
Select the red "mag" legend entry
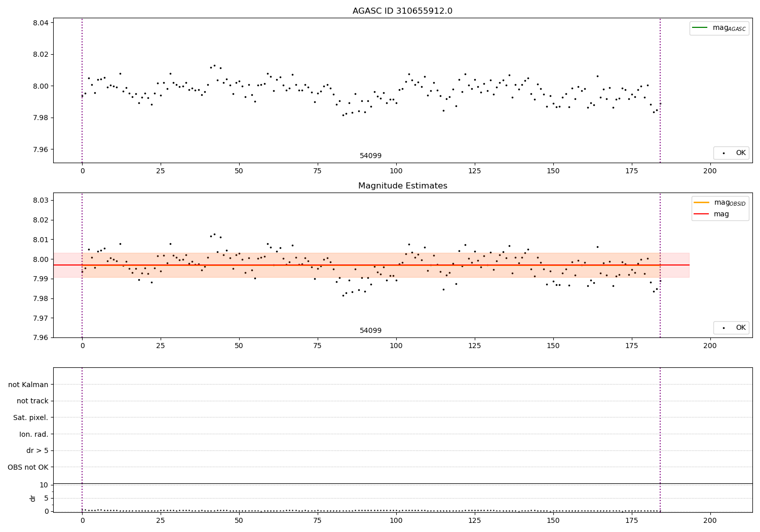click(711, 214)
